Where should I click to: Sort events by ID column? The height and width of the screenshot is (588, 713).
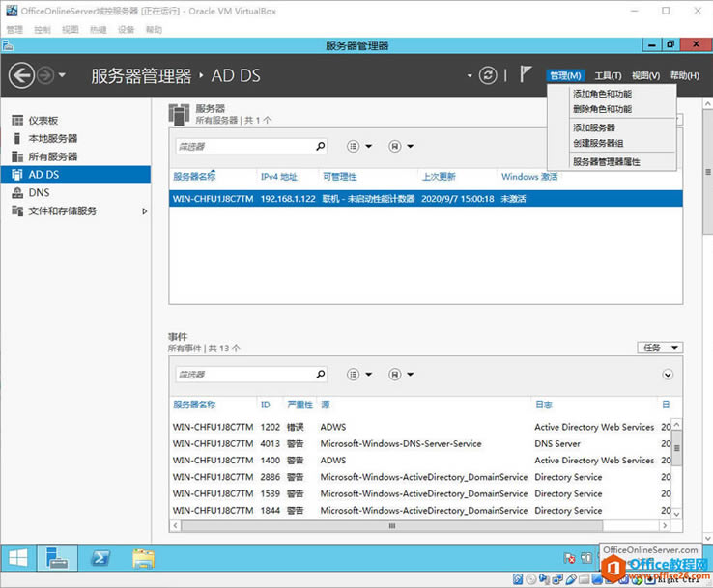[265, 405]
